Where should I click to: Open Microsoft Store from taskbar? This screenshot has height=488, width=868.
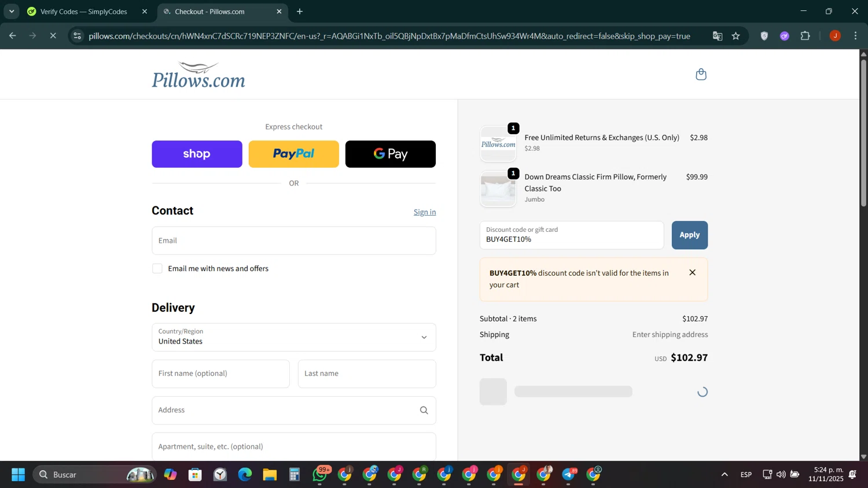(195, 475)
